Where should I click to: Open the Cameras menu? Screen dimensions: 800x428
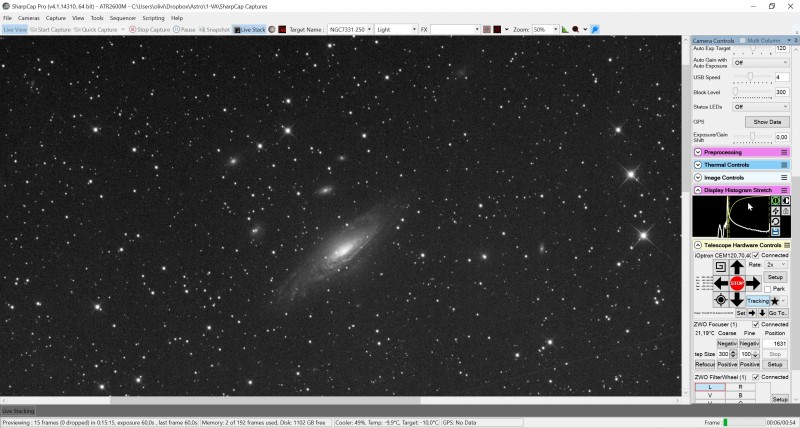pos(29,18)
